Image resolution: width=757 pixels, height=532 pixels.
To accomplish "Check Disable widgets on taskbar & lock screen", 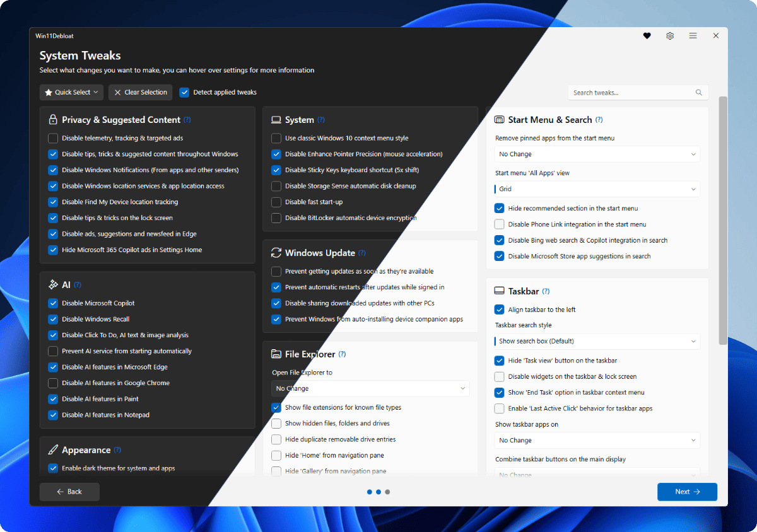I will (x=499, y=376).
